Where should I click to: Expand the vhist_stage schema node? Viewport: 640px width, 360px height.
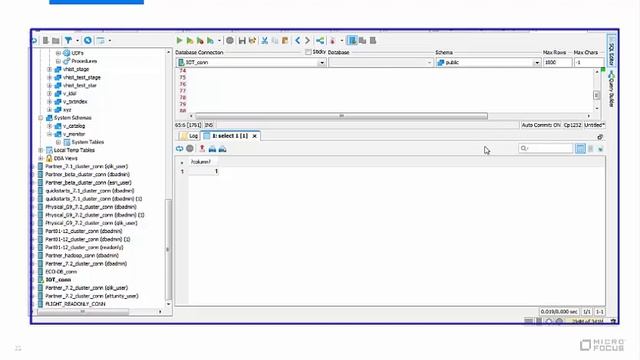point(49,69)
